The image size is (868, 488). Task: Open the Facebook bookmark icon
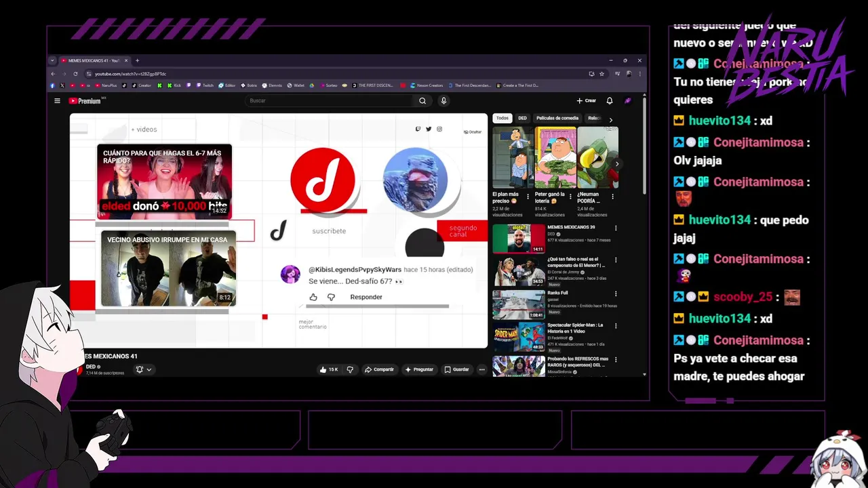52,85
